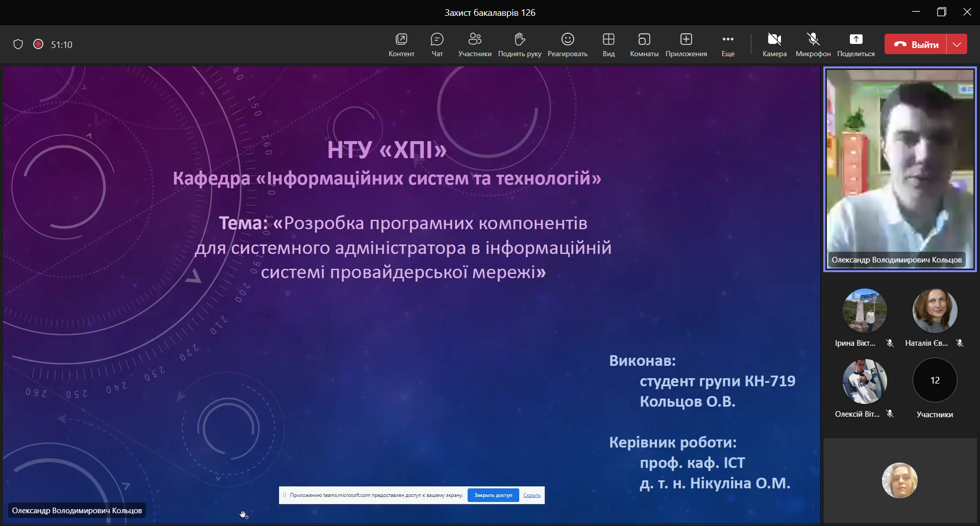This screenshot has height=526, width=980.
Task: Click the red recording indicator
Action: [38, 44]
